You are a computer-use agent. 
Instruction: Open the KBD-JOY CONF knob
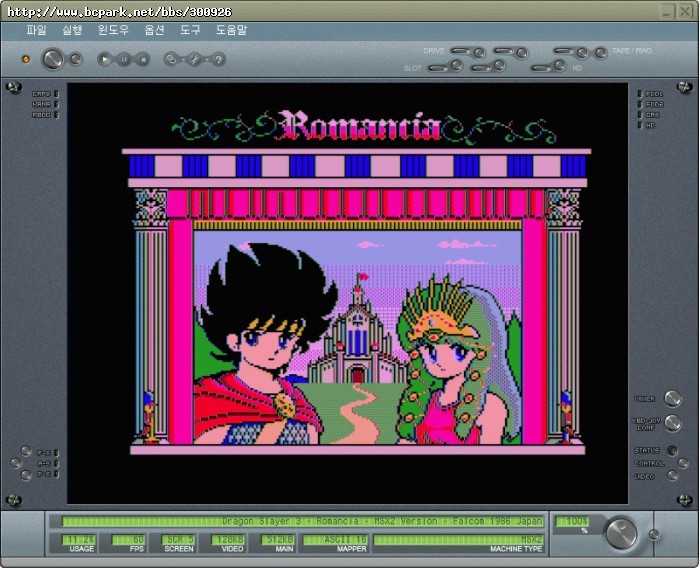pos(672,423)
